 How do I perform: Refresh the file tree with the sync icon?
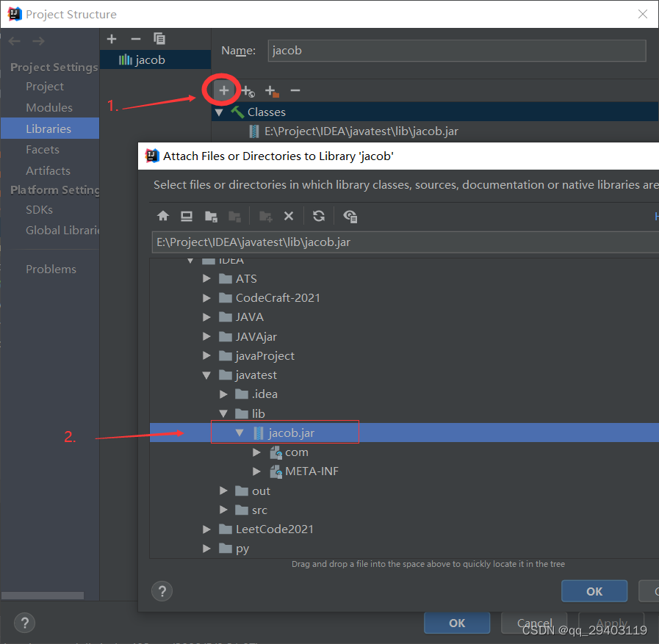pyautogui.click(x=318, y=215)
